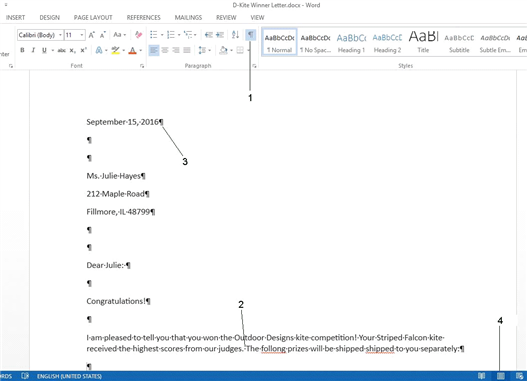
Task: Increase the paragraph indent
Action: click(220, 35)
